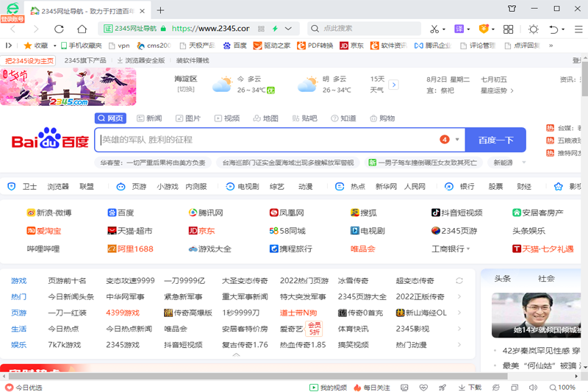Open the 阿里1688 link
The image size is (588, 392).
coord(130,249)
